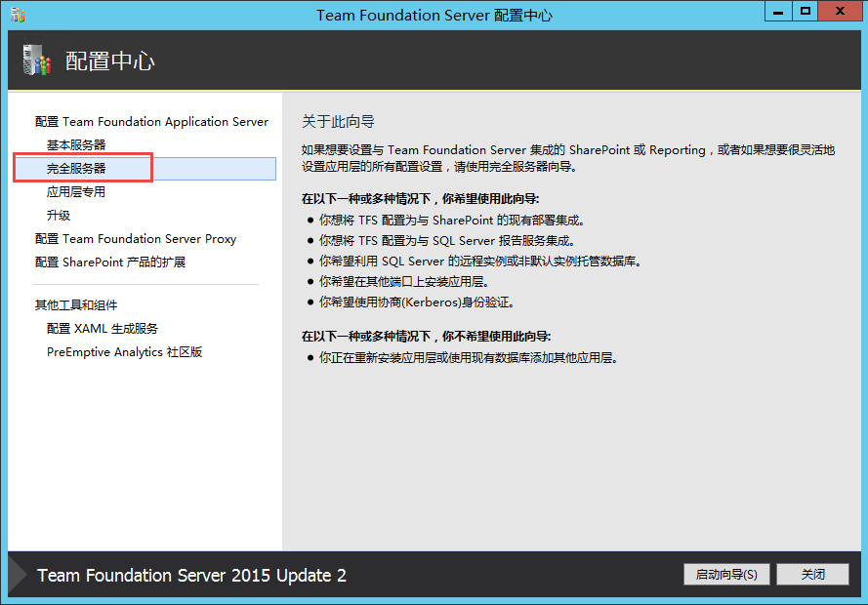Click the title bar application icon
The width and height of the screenshot is (868, 605).
tap(18, 15)
